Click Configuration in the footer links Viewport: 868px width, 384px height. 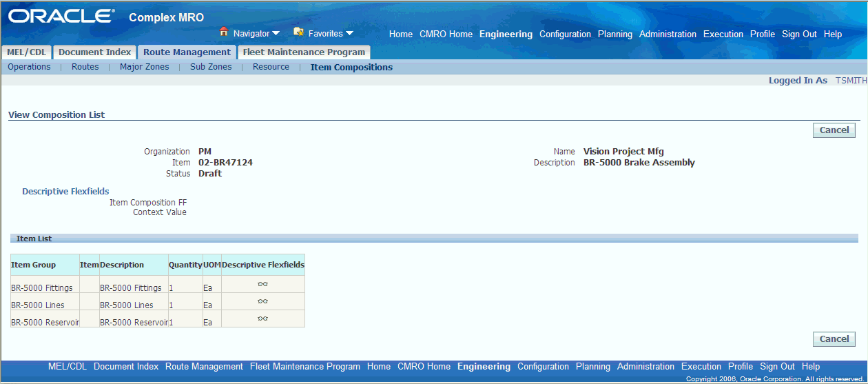[x=543, y=367]
